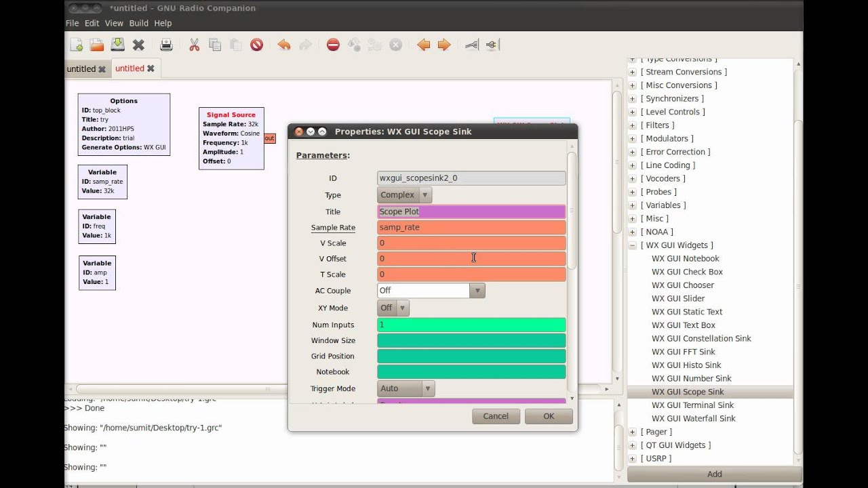
Task: Create a new flow graph via toolbar
Action: (76, 45)
